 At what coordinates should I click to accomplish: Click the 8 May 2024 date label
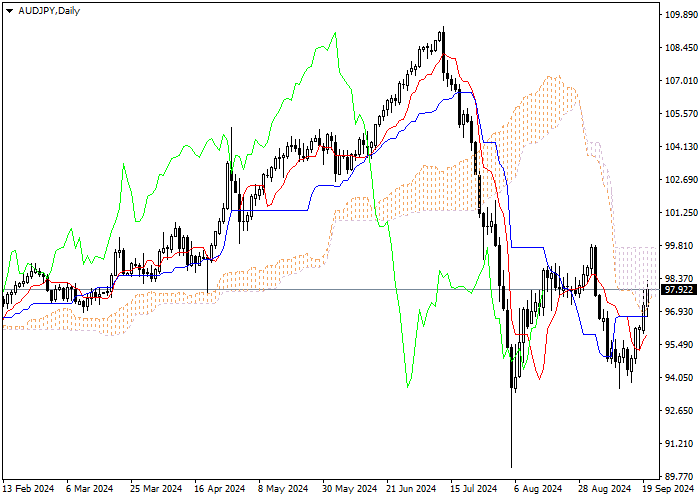[283, 489]
